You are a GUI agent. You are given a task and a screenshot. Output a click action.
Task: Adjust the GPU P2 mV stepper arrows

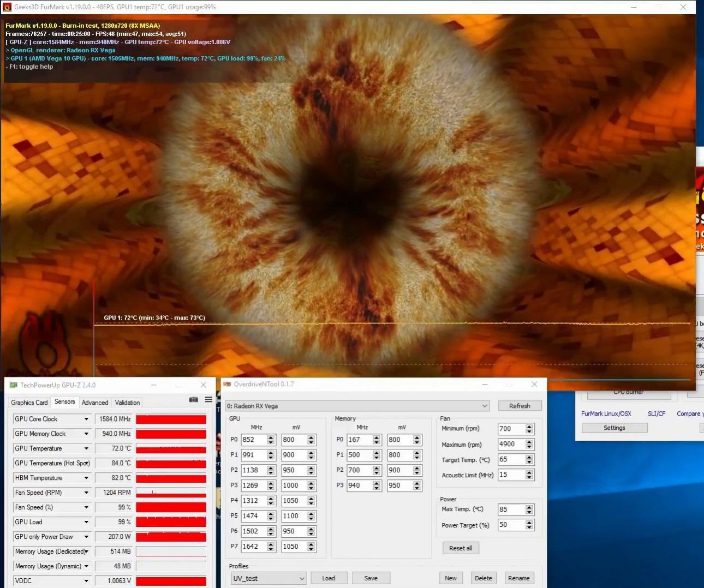[311, 470]
